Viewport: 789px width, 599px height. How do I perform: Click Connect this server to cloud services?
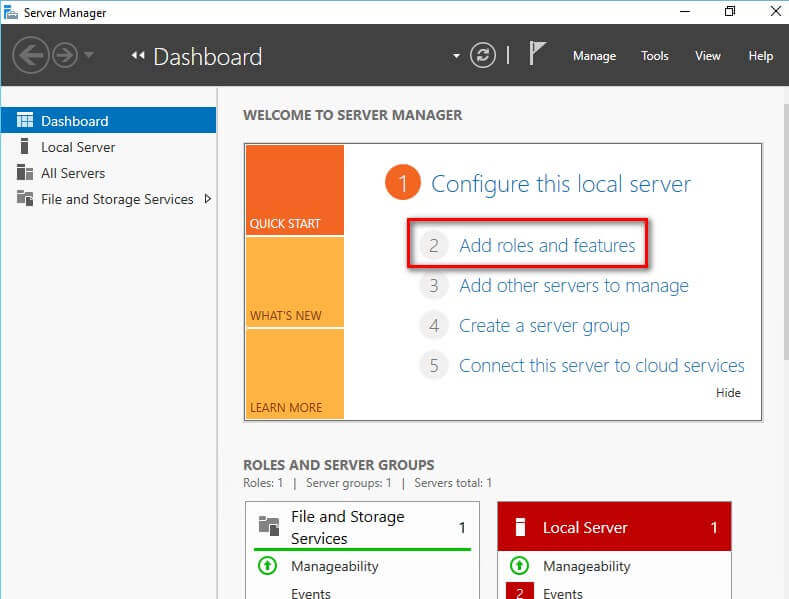pyautogui.click(x=601, y=366)
